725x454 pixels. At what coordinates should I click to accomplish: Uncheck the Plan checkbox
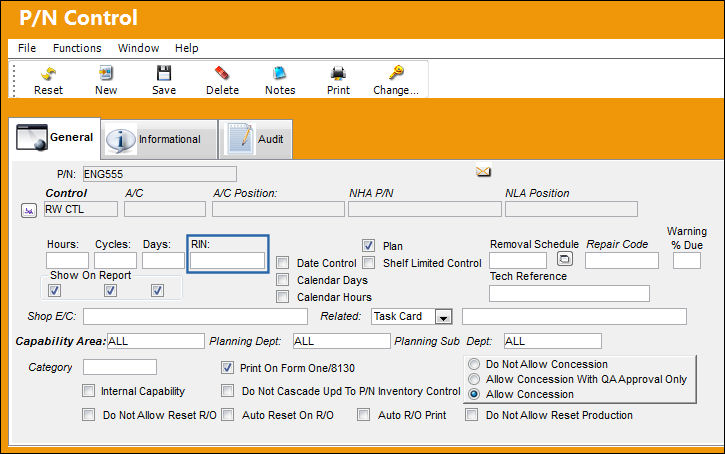369,245
